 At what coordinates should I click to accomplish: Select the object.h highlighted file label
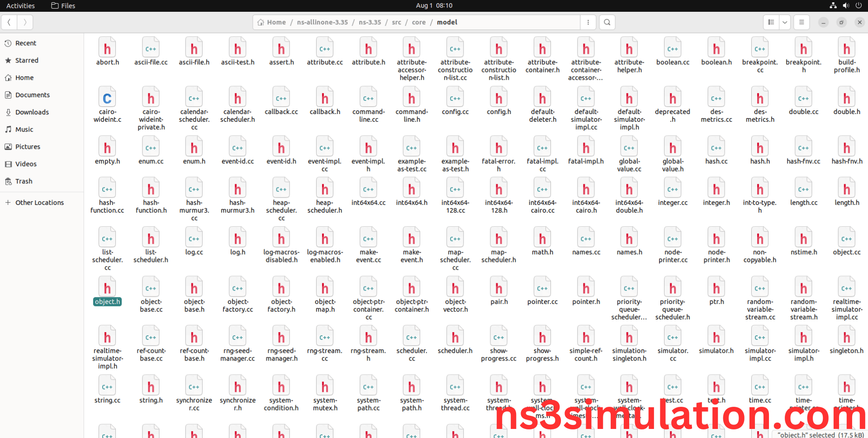[107, 302]
